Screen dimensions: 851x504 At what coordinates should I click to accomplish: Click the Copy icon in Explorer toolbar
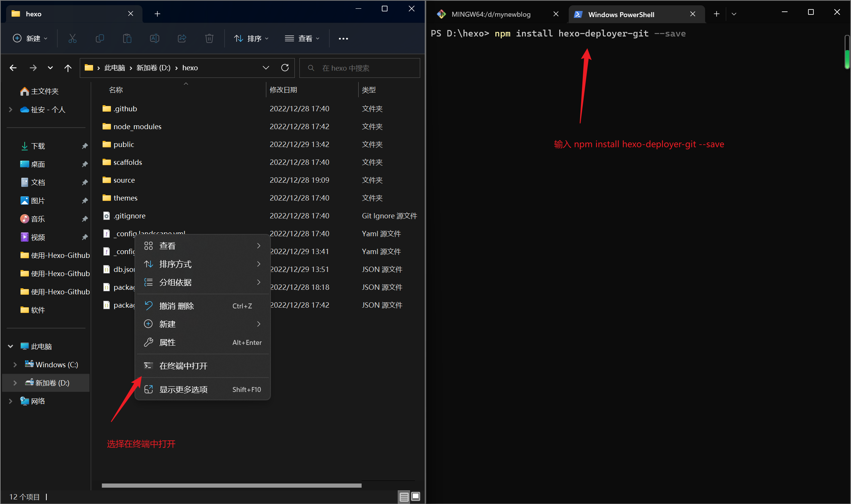pyautogui.click(x=100, y=38)
